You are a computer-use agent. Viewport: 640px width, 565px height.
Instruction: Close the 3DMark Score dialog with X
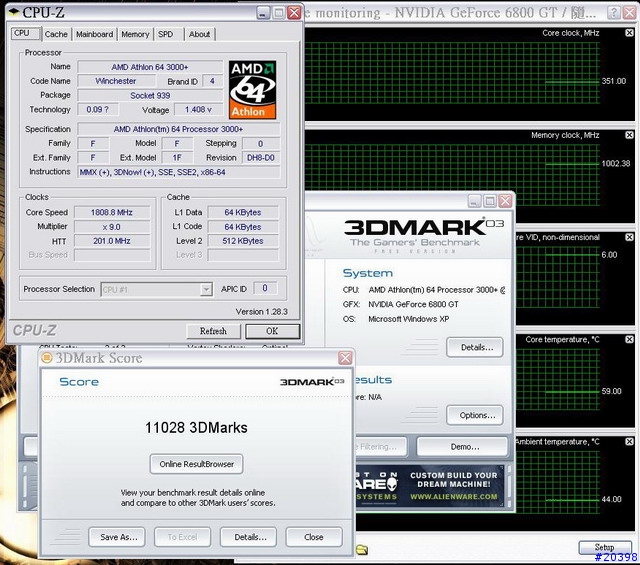[x=345, y=358]
